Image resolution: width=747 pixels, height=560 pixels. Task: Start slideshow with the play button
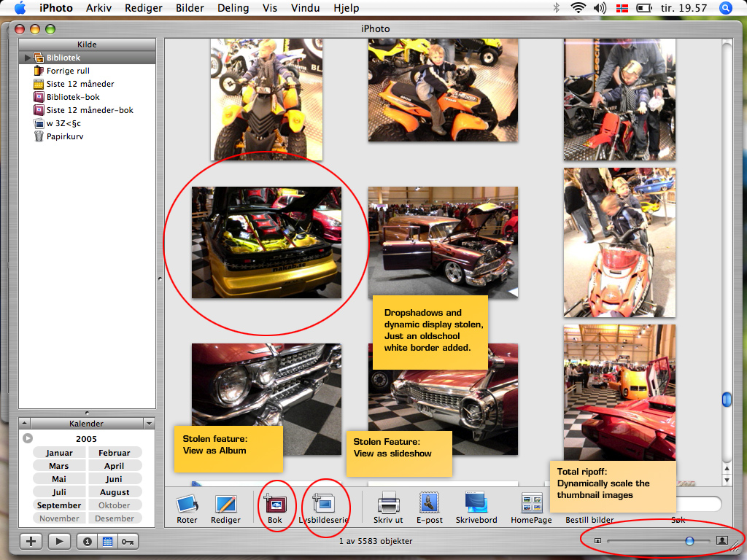pyautogui.click(x=59, y=542)
